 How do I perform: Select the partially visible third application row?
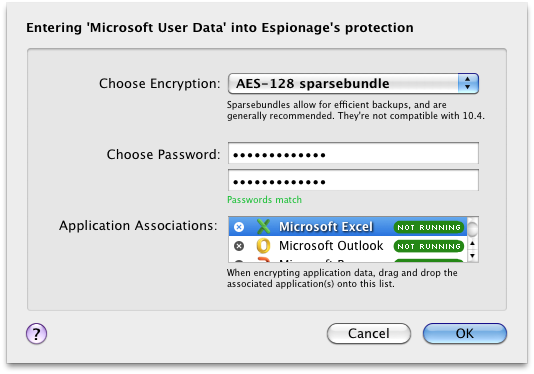(x=348, y=259)
